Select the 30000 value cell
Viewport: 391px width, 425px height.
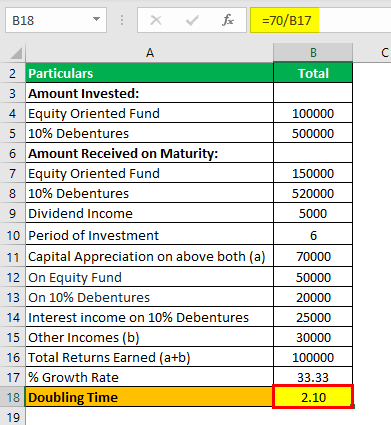click(313, 337)
